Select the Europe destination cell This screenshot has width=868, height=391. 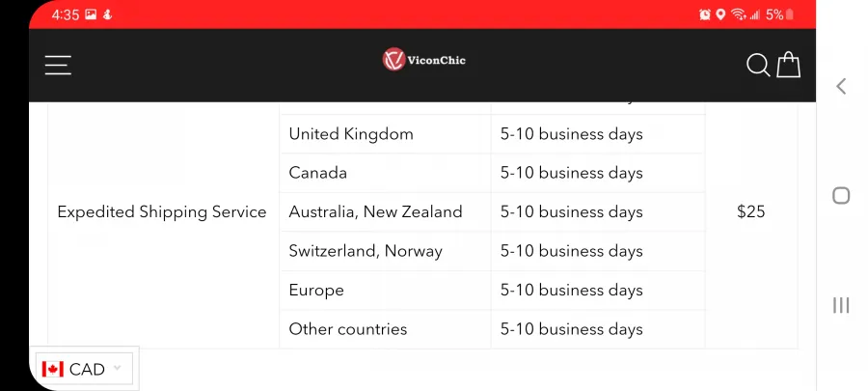[x=385, y=291]
